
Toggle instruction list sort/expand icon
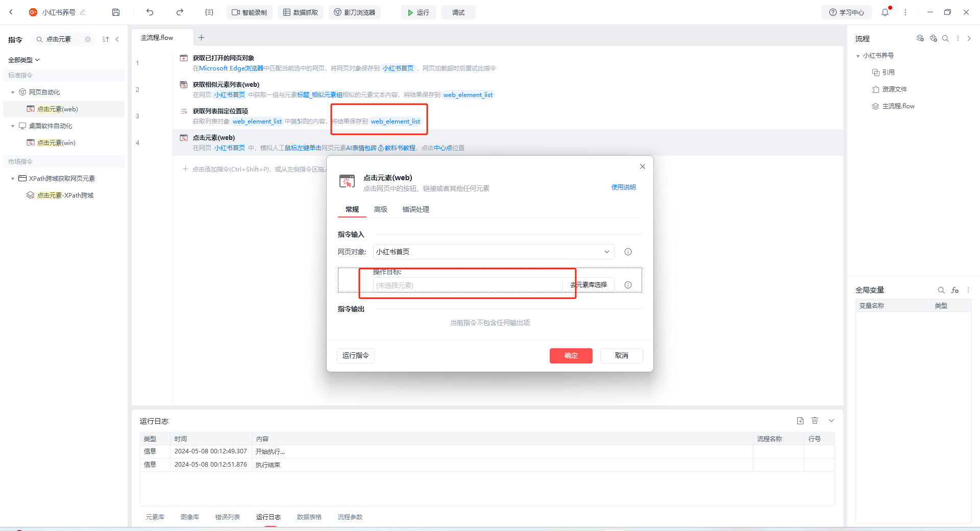106,39
